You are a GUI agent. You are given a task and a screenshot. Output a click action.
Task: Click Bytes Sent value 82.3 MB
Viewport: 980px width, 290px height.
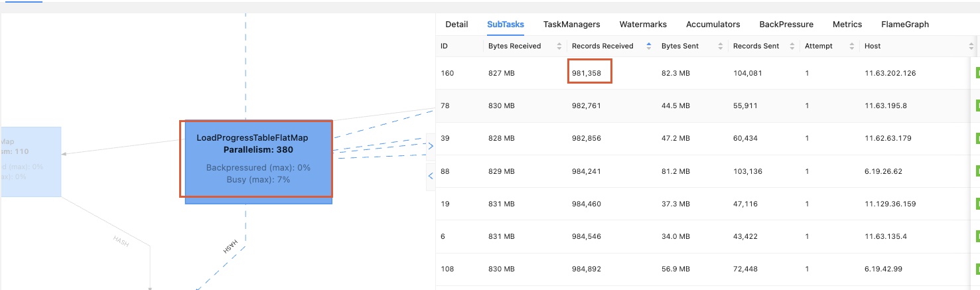tap(675, 73)
